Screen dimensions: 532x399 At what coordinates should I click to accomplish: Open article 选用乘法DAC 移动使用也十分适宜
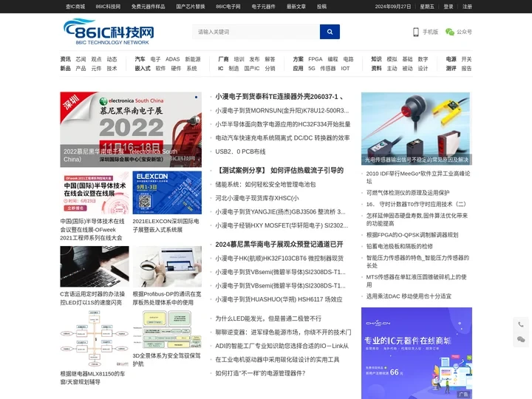tap(409, 296)
